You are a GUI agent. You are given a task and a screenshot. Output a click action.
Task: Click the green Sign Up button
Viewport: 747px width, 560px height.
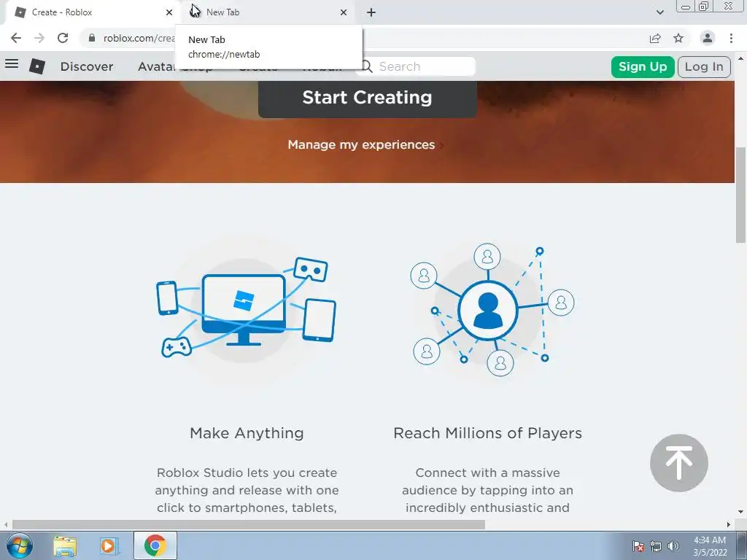[643, 66]
